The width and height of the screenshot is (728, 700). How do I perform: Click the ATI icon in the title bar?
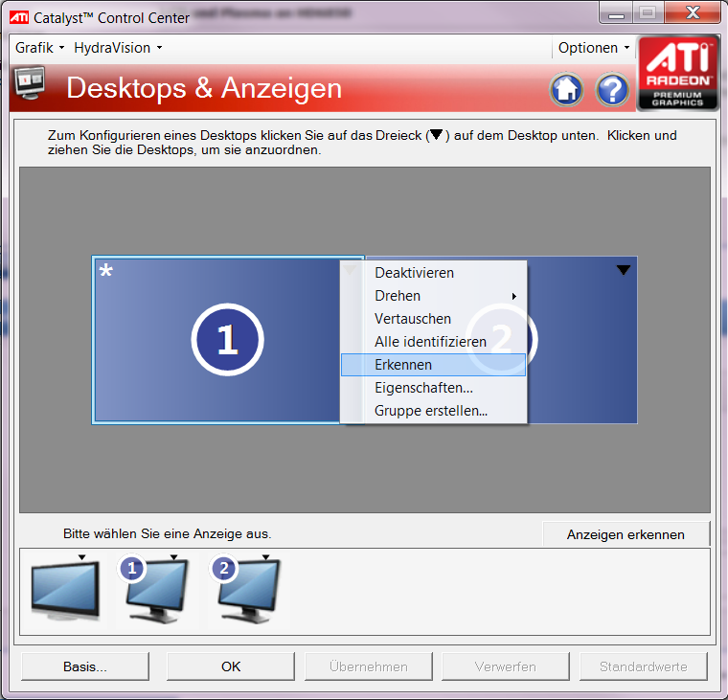pos(19,17)
